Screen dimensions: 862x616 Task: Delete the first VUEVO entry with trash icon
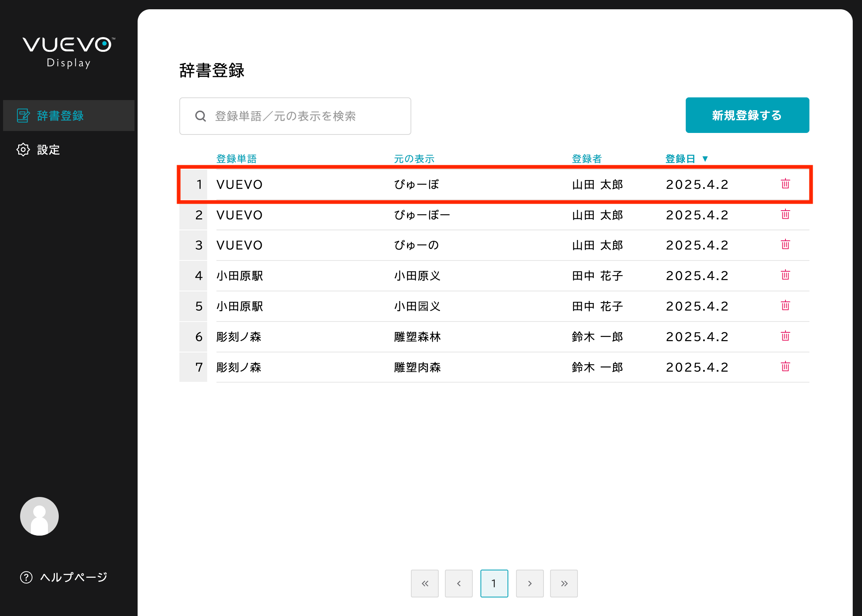click(x=785, y=184)
